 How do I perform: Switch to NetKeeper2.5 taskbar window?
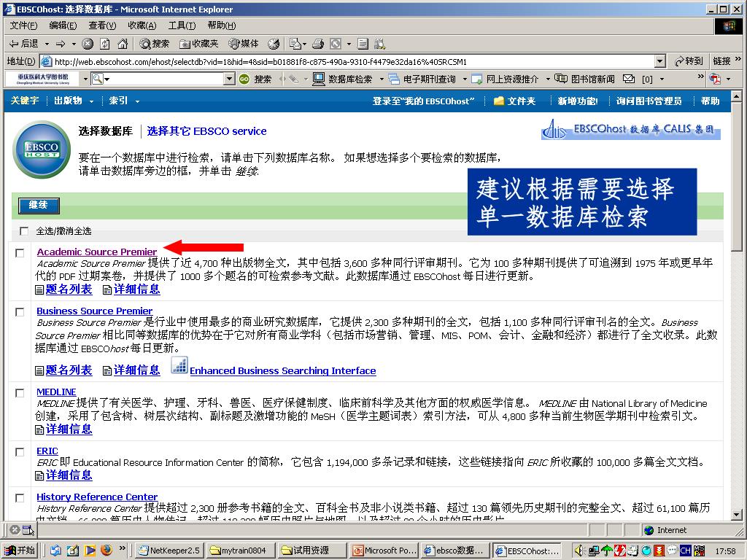coord(169,551)
